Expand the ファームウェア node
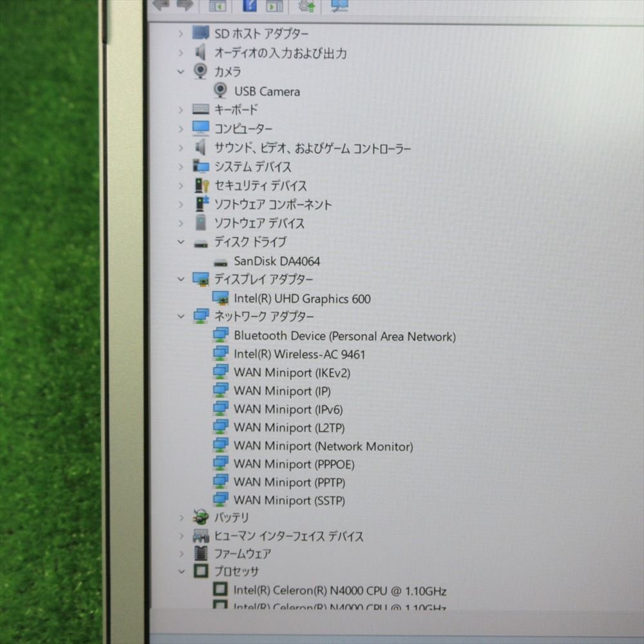Screen dimensions: 644x644 [x=181, y=554]
